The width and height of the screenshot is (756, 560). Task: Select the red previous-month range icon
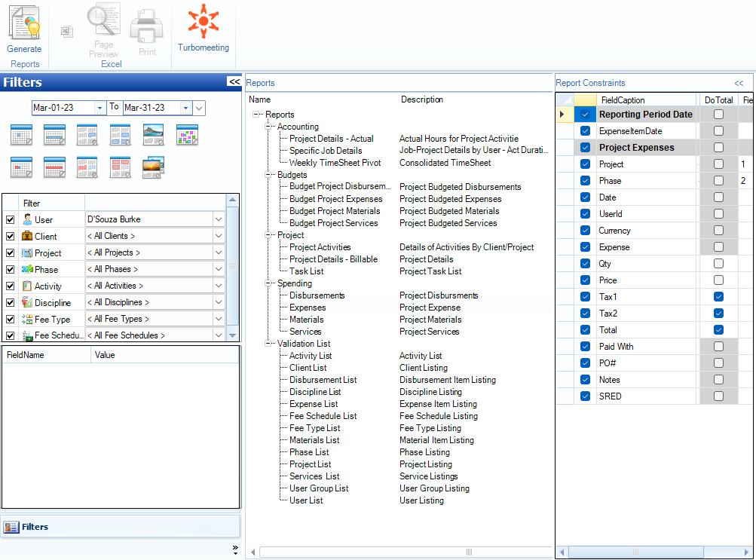[87, 168]
